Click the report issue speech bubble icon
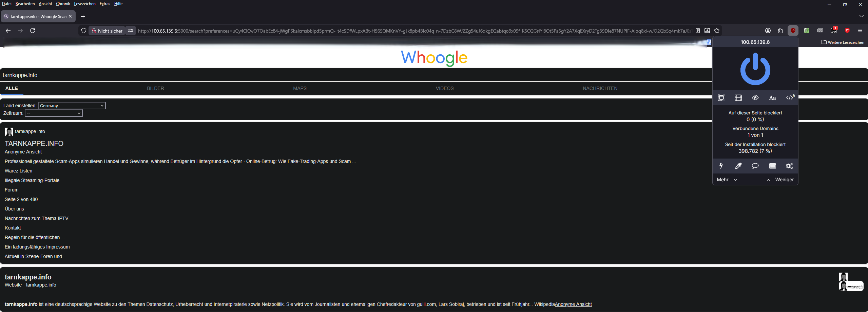 [755, 166]
